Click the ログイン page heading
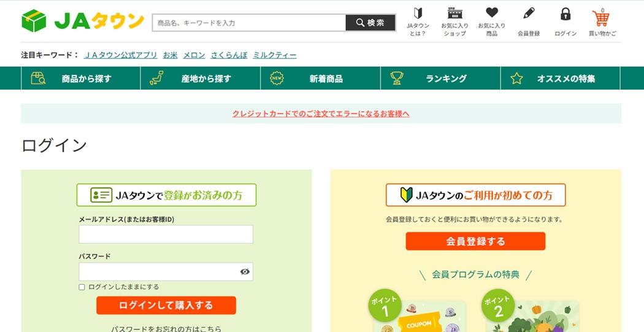This screenshot has width=644, height=332. click(x=54, y=145)
